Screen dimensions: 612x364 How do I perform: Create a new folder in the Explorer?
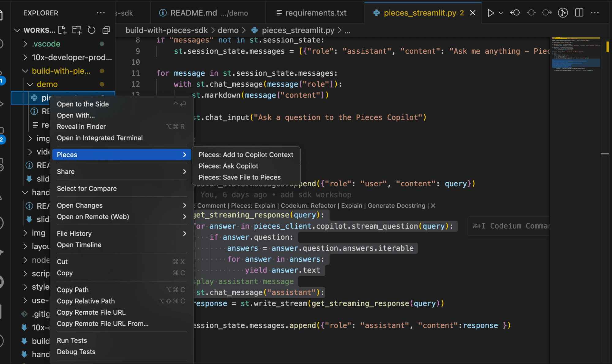(77, 30)
